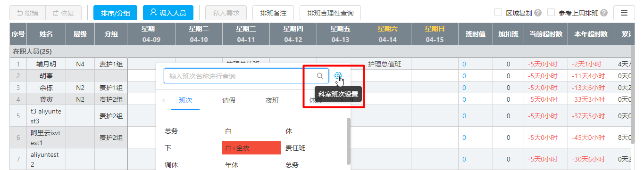Click help icon beside 参考上周排班
This screenshot has height=170, width=644.
[604, 13]
